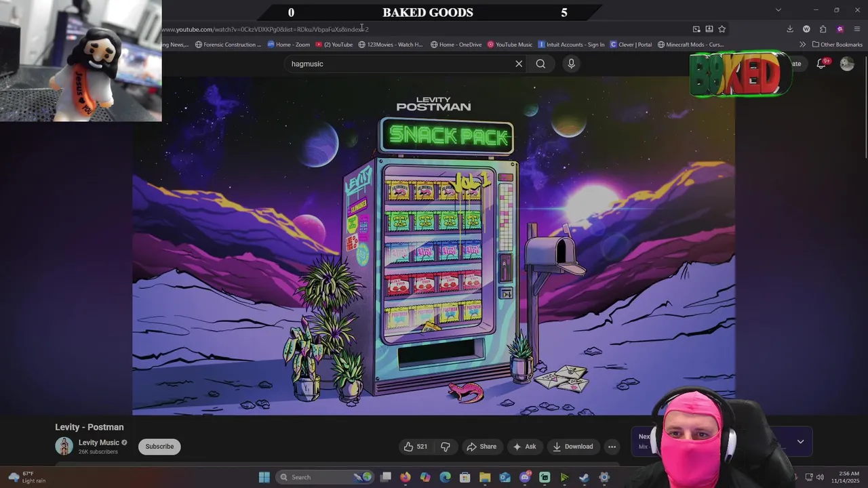Image resolution: width=868 pixels, height=488 pixels.
Task: Open the Levity Music channel name
Action: [99, 443]
